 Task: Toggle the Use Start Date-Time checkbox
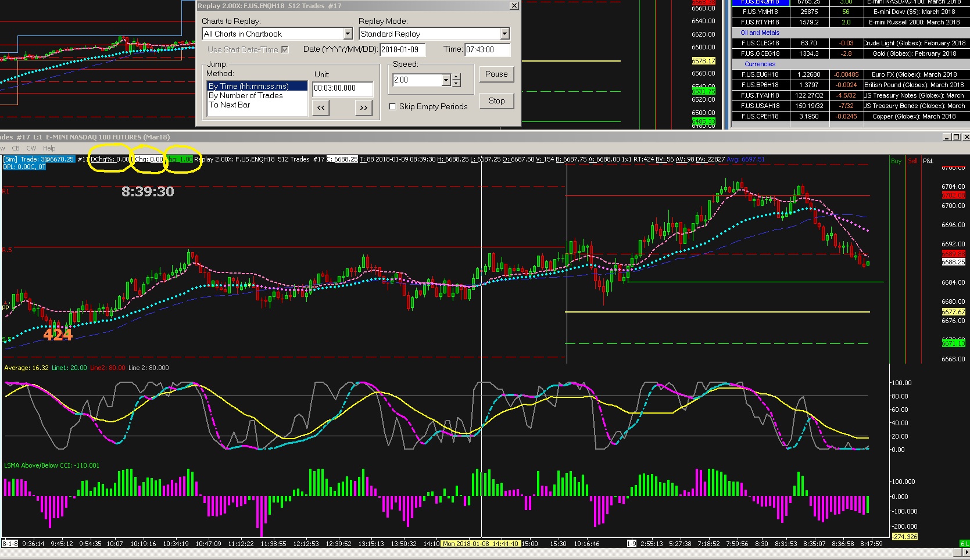pyautogui.click(x=285, y=49)
